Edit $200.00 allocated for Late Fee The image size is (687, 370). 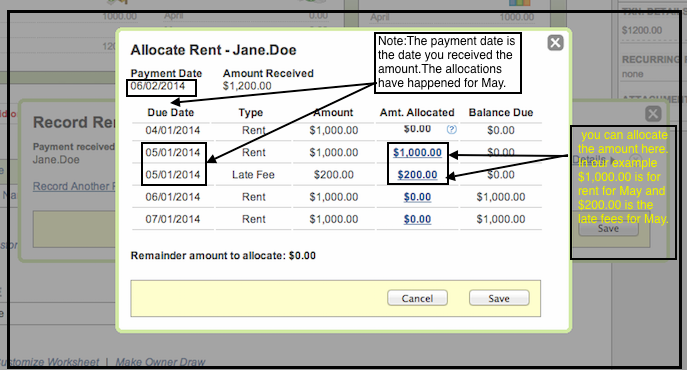(x=417, y=175)
